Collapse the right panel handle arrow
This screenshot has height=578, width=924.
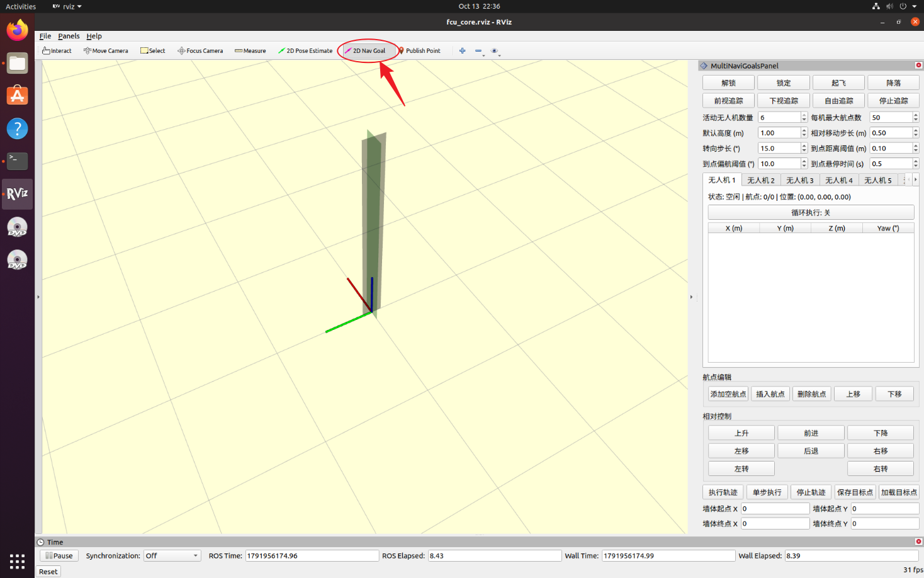click(x=691, y=297)
